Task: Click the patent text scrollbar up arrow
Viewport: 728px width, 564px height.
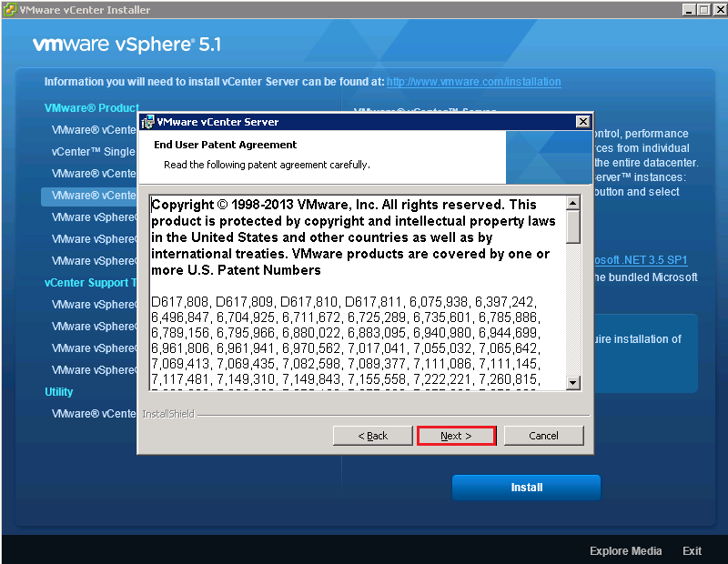Action: point(573,204)
